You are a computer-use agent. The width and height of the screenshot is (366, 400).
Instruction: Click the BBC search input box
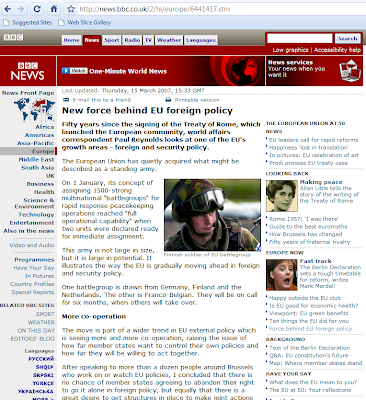[x=299, y=39]
